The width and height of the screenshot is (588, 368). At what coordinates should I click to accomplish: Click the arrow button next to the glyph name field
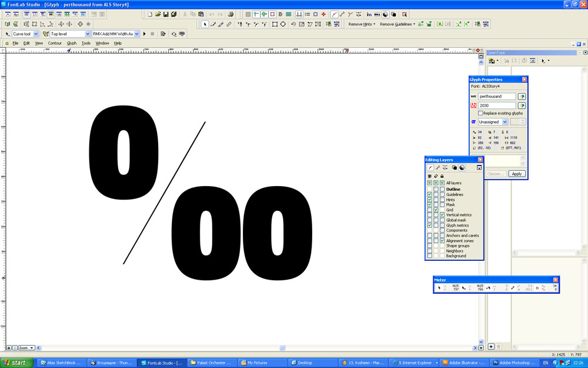click(522, 97)
